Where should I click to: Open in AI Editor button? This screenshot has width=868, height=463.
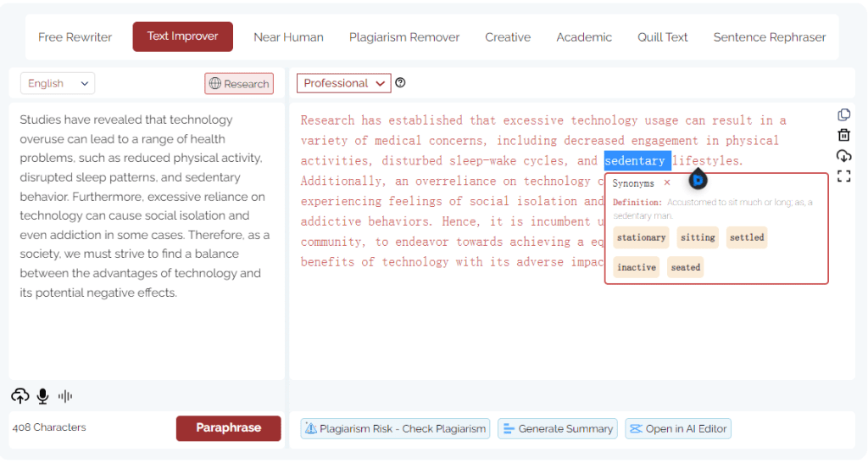click(x=678, y=429)
